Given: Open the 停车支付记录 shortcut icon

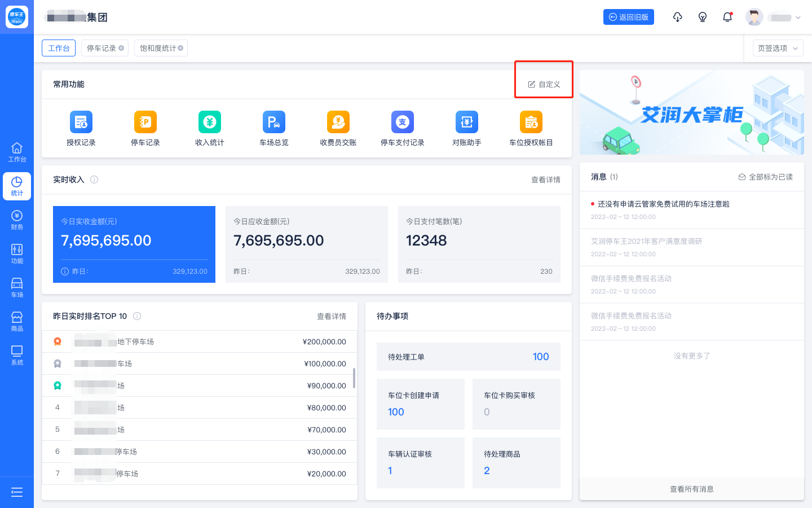Looking at the screenshot, I should 403,122.
